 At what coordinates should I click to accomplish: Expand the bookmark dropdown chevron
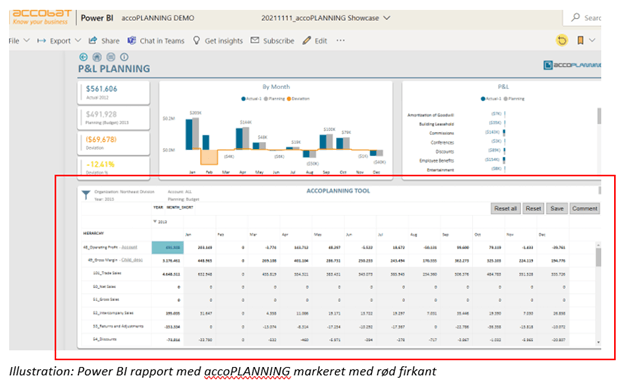click(592, 40)
